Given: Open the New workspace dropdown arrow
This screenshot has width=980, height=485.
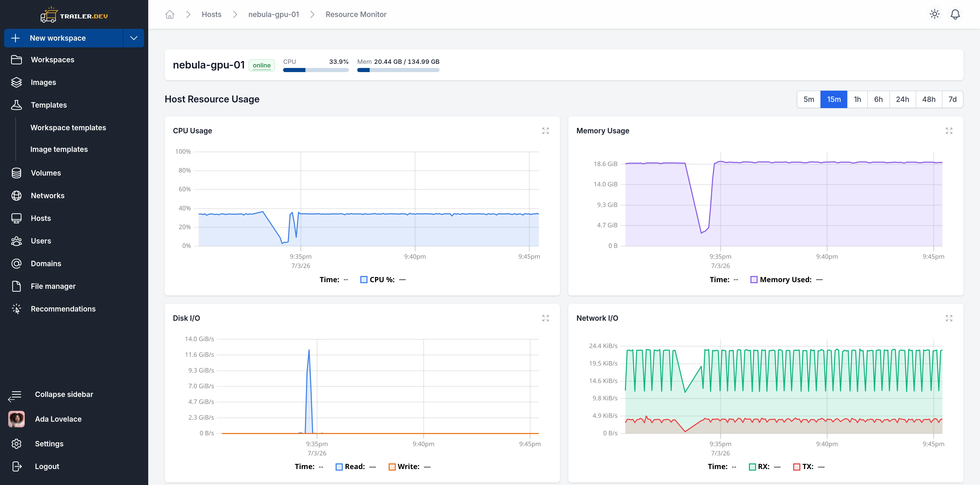Looking at the screenshot, I should [x=134, y=38].
